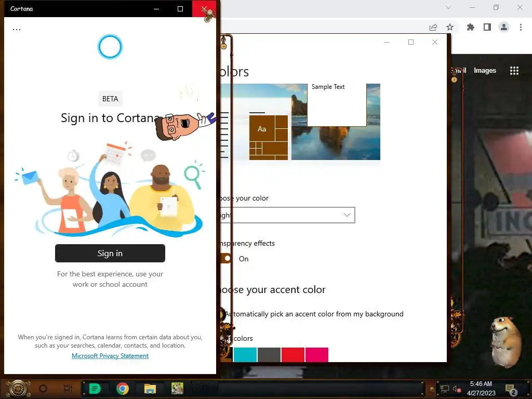This screenshot has width=532, height=399.
Task: Close the Settings Colors window
Action: 435,42
